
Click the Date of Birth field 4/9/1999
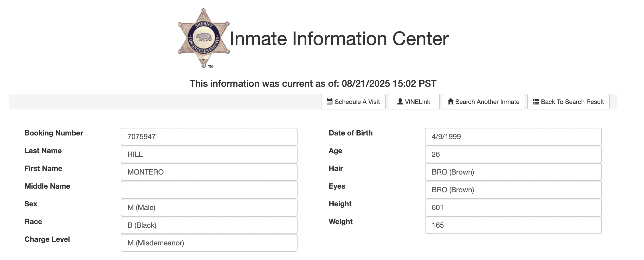pyautogui.click(x=513, y=137)
